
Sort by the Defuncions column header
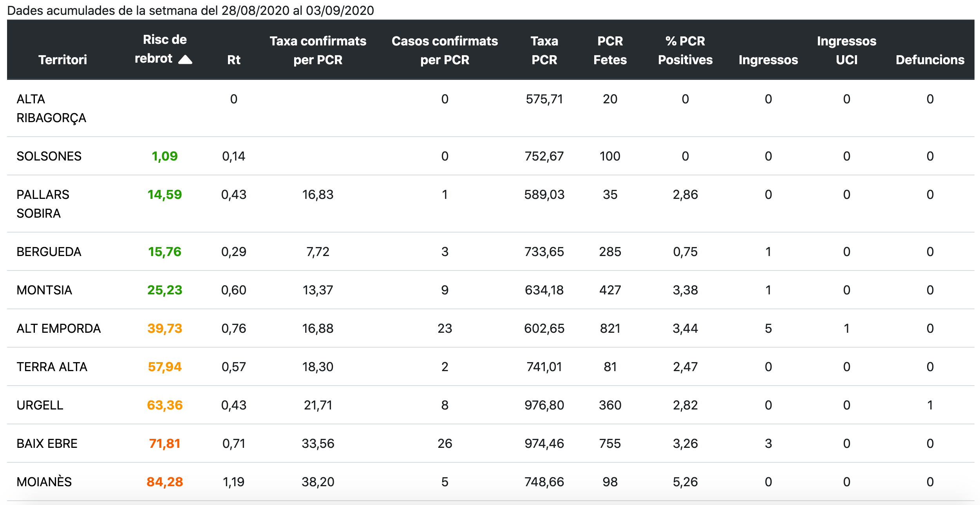coord(930,60)
